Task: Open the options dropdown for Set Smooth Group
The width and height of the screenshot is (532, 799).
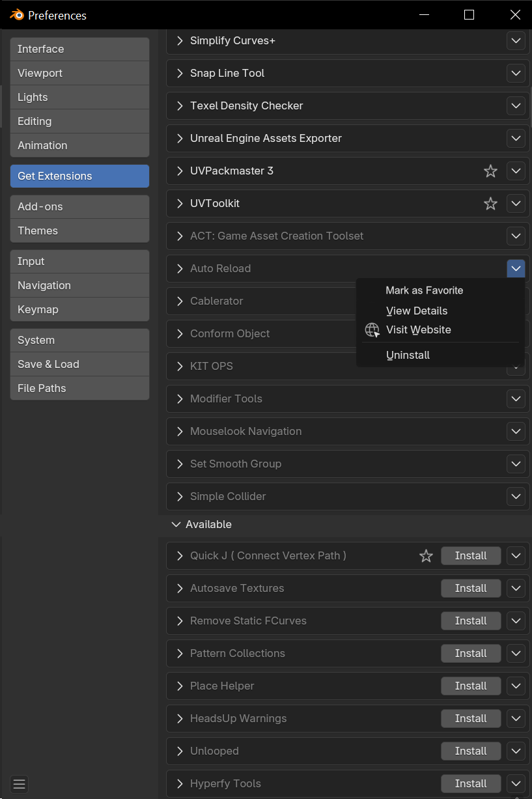Action: (x=516, y=464)
